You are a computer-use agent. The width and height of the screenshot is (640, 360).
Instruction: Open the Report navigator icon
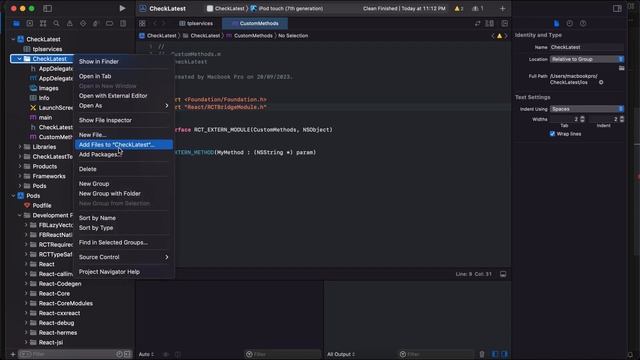[x=123, y=24]
